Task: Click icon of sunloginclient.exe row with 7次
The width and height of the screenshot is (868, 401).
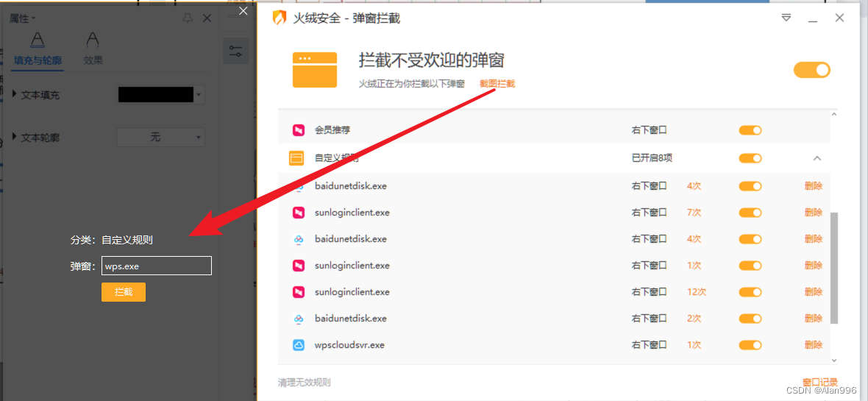Action: click(299, 212)
